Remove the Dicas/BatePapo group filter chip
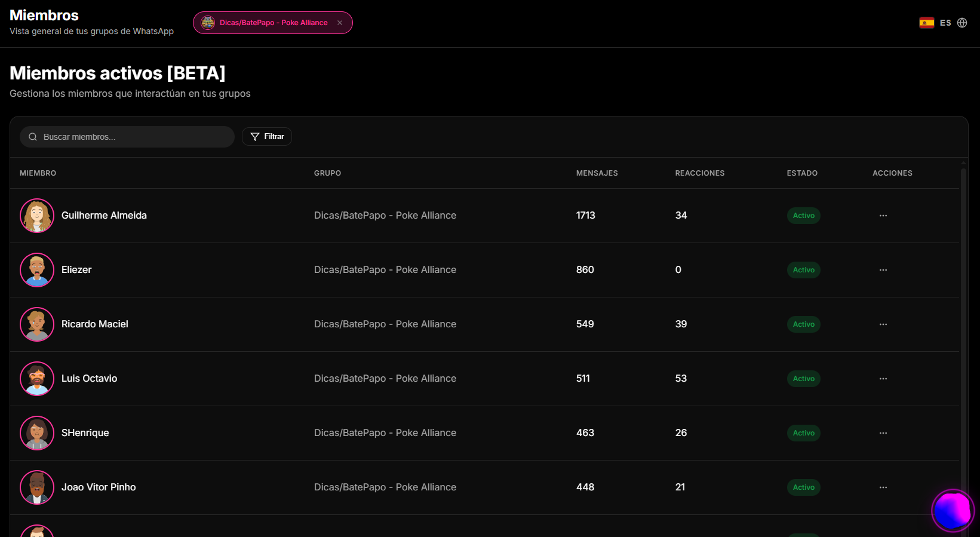The image size is (980, 537). (340, 23)
